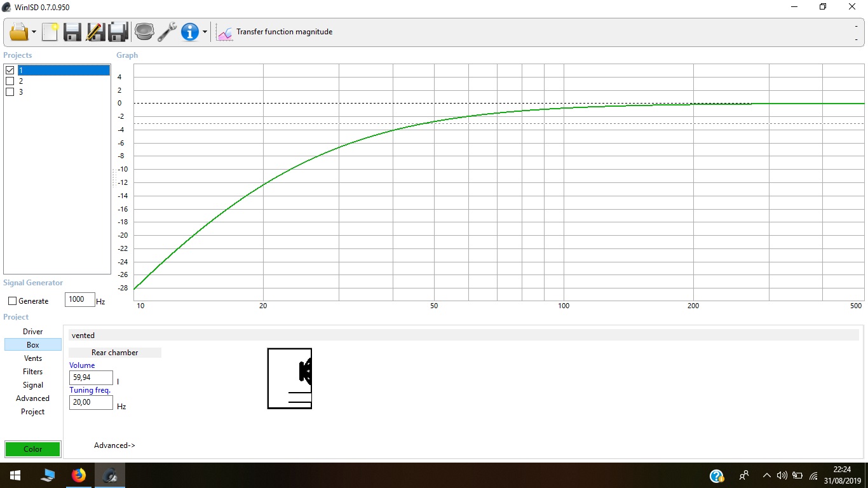This screenshot has width=868, height=488.
Task: Enable the signal Generate checkbox
Action: (x=12, y=301)
